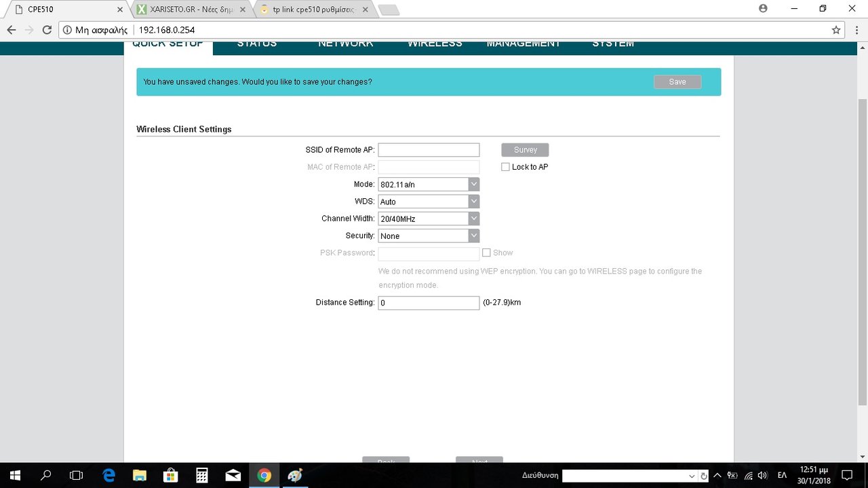Switch to NETWORK tab
Screen dimensions: 868x488
(346, 44)
